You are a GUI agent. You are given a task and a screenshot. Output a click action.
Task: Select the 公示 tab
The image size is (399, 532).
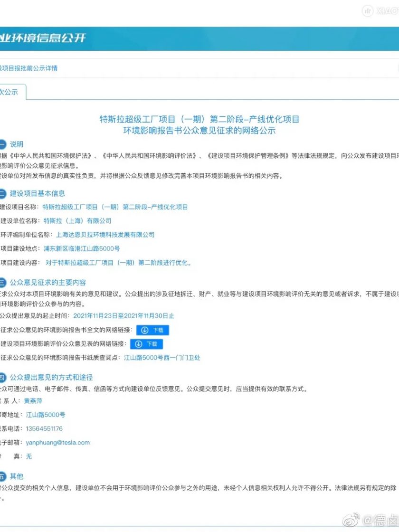coord(11,92)
